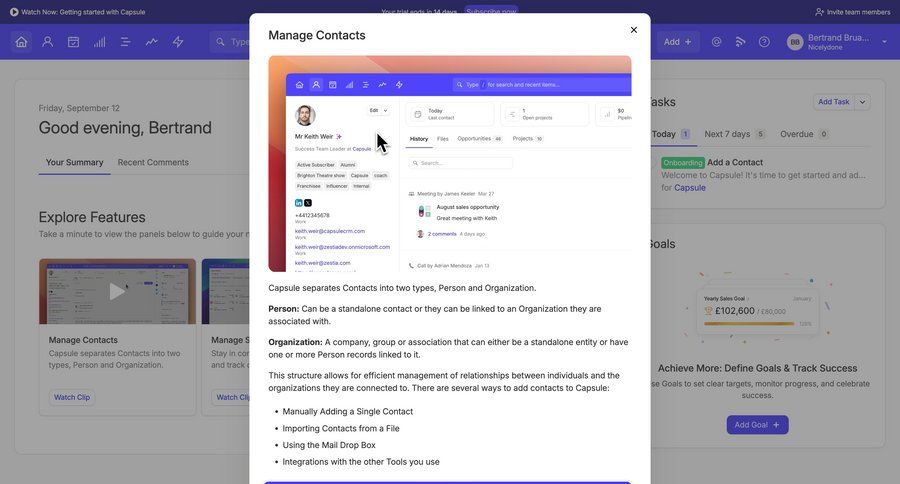Switch to the Recent Comments tab
Screen dimensions: 900x484
point(153,162)
